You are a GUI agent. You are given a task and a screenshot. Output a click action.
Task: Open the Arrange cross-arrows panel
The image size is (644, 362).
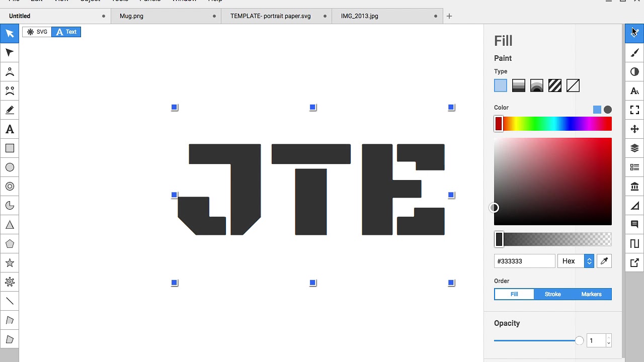point(634,129)
